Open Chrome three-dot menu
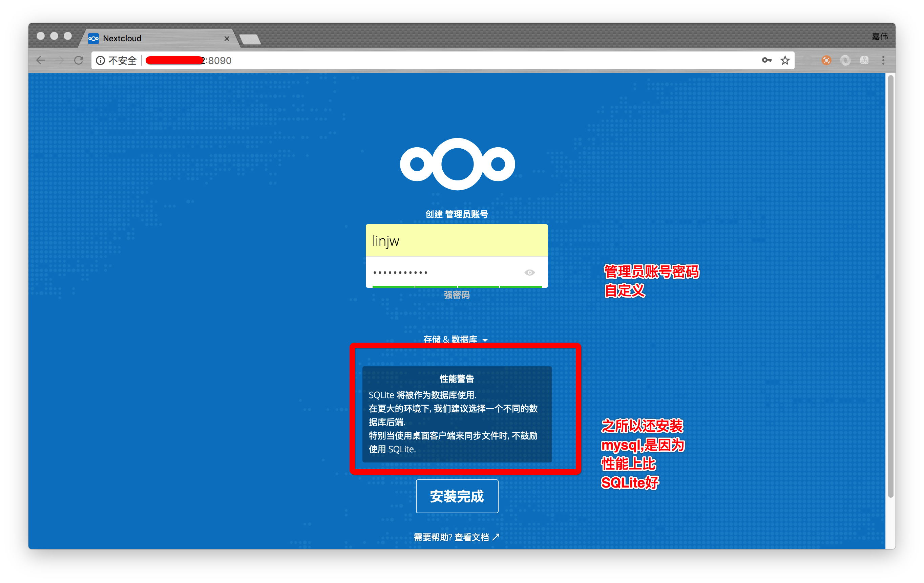The width and height of the screenshot is (924, 583). coord(883,60)
